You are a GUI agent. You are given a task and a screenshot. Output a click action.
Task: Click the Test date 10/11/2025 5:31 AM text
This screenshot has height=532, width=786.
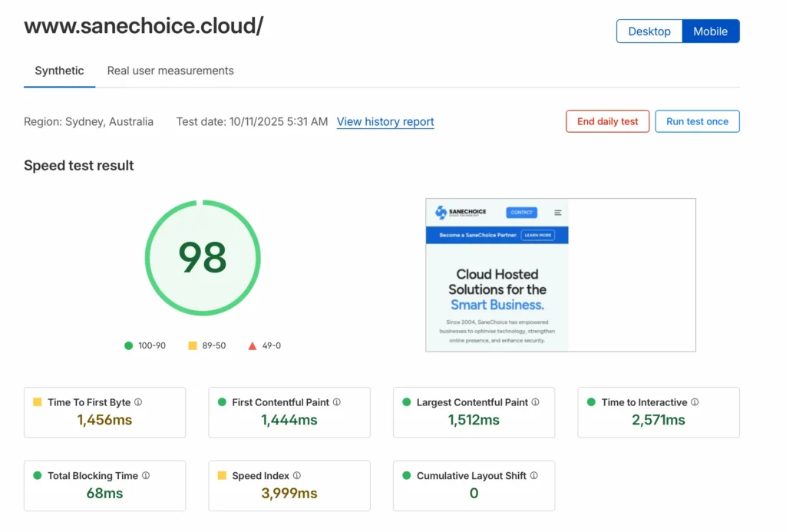tap(252, 122)
